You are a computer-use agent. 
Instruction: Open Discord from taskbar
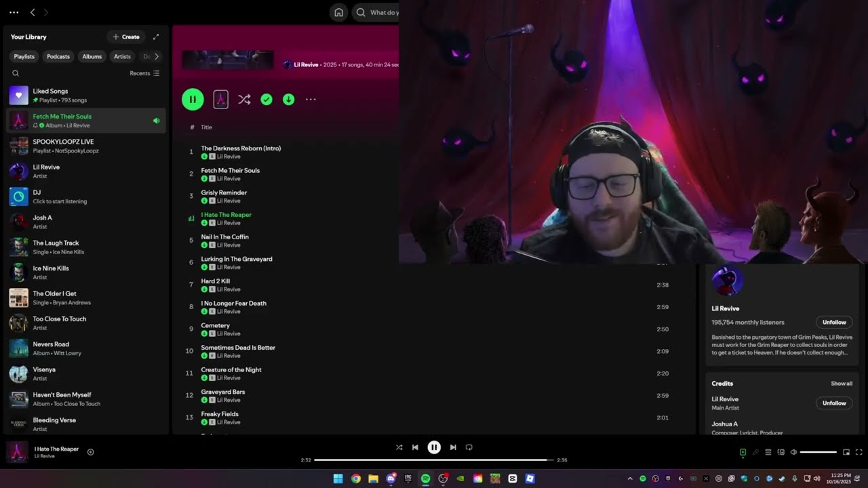pos(391,479)
